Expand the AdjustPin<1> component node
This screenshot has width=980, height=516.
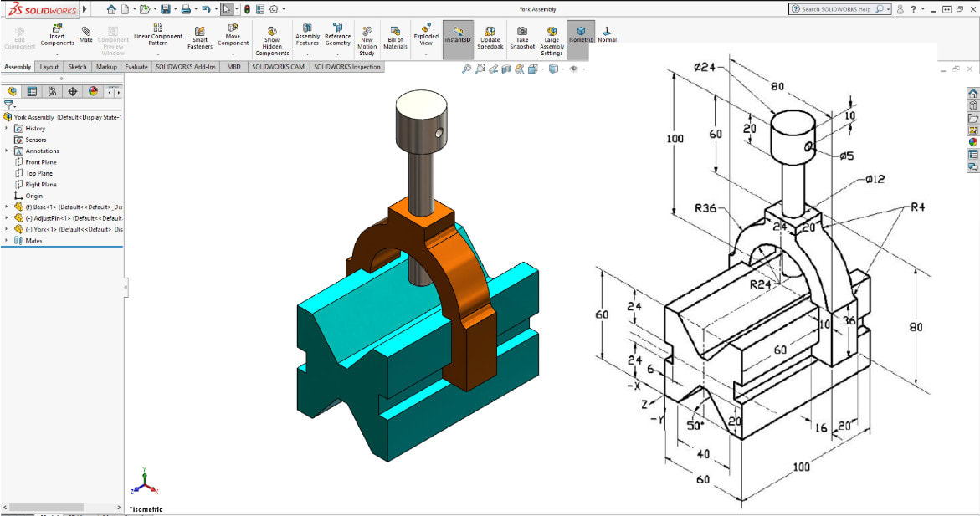[7, 218]
